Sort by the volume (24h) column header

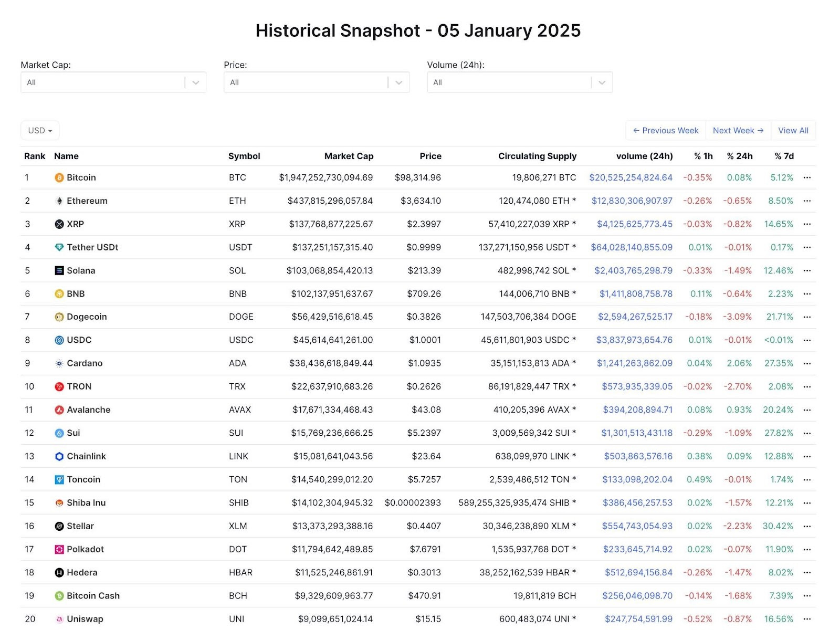click(644, 156)
